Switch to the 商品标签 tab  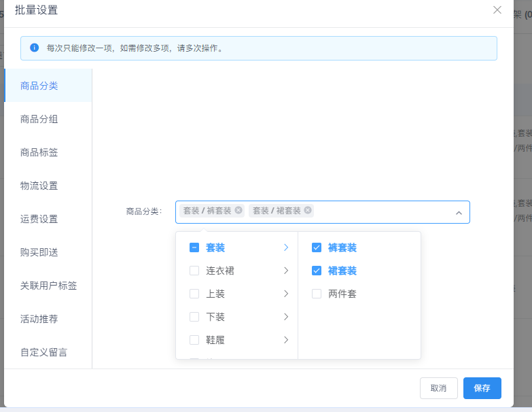coord(48,152)
